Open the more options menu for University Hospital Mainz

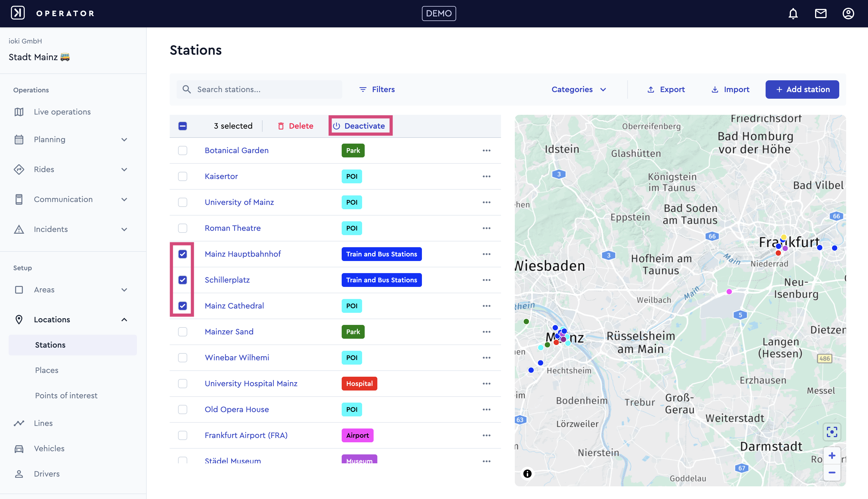point(487,384)
